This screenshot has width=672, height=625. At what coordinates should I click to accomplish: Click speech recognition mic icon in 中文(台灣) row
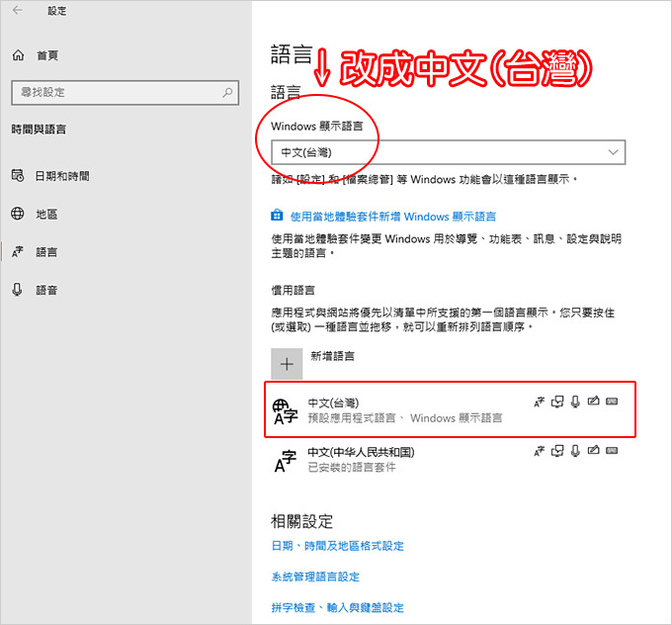pyautogui.click(x=575, y=402)
